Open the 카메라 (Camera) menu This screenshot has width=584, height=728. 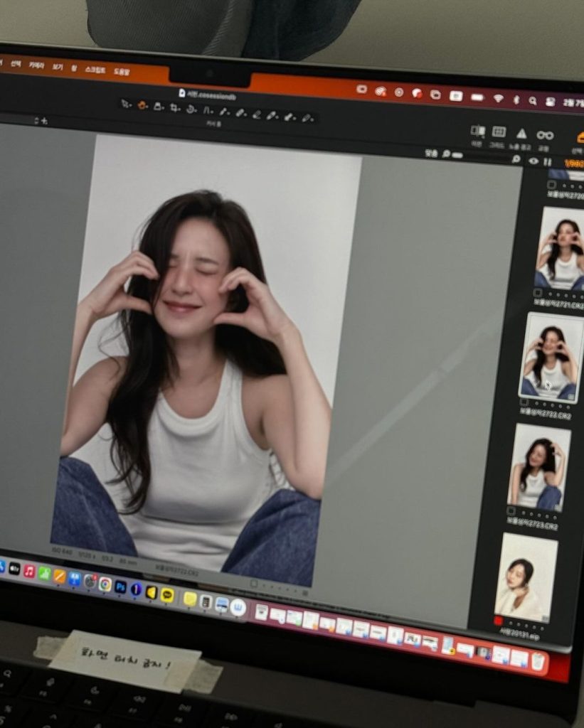point(36,65)
